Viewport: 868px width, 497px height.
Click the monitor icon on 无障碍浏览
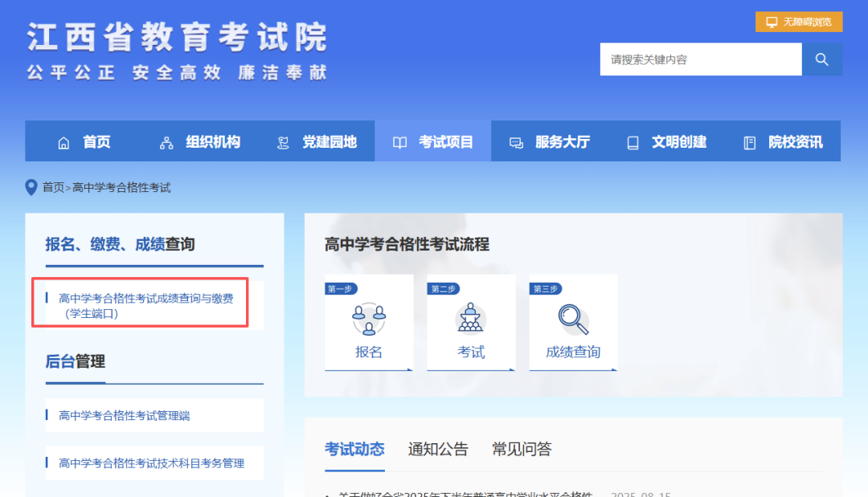coord(772,22)
